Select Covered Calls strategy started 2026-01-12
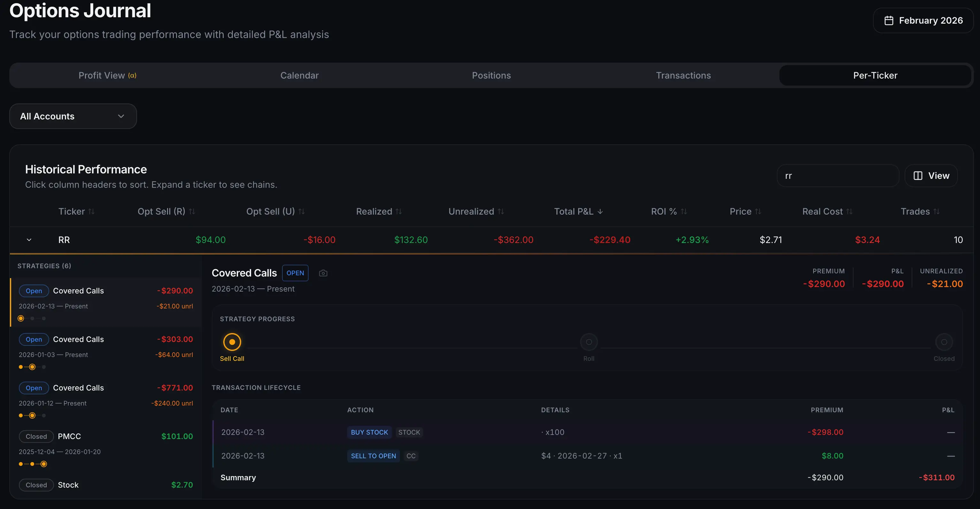Screen dimensions: 980x509 (x=106, y=399)
